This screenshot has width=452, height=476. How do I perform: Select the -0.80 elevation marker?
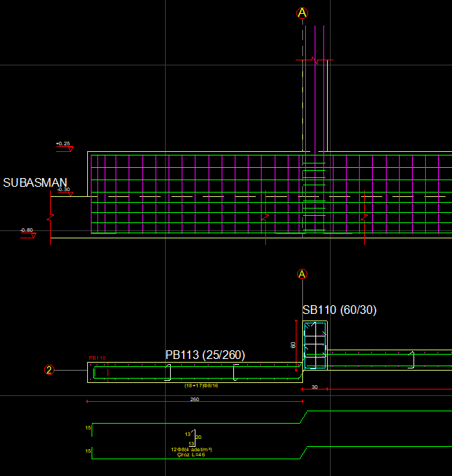tap(28, 231)
